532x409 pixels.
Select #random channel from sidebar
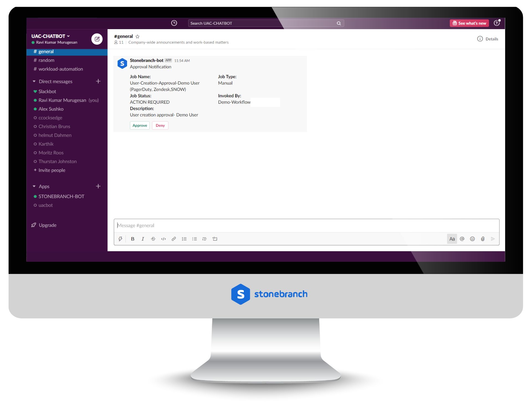click(46, 60)
